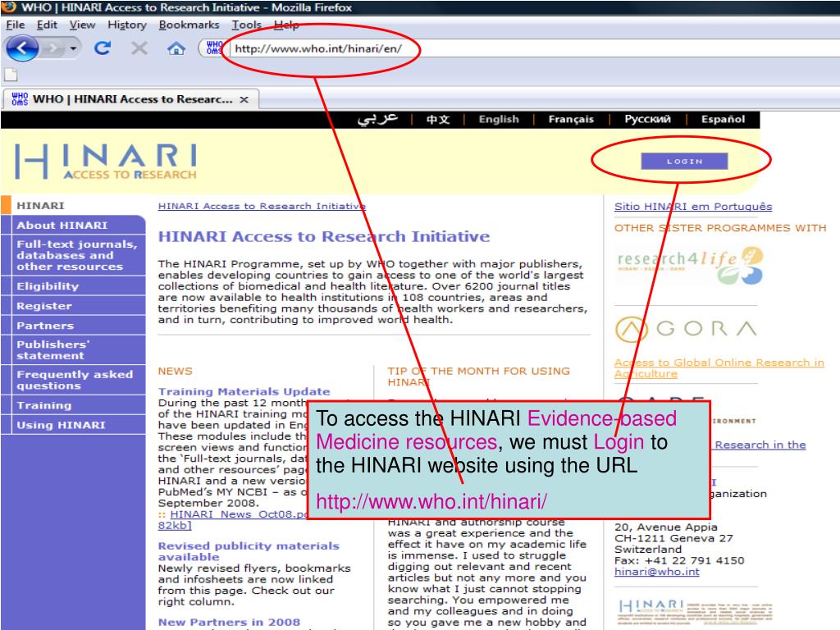
Task: Click the research4life logo
Action: pyautogui.click(x=690, y=266)
